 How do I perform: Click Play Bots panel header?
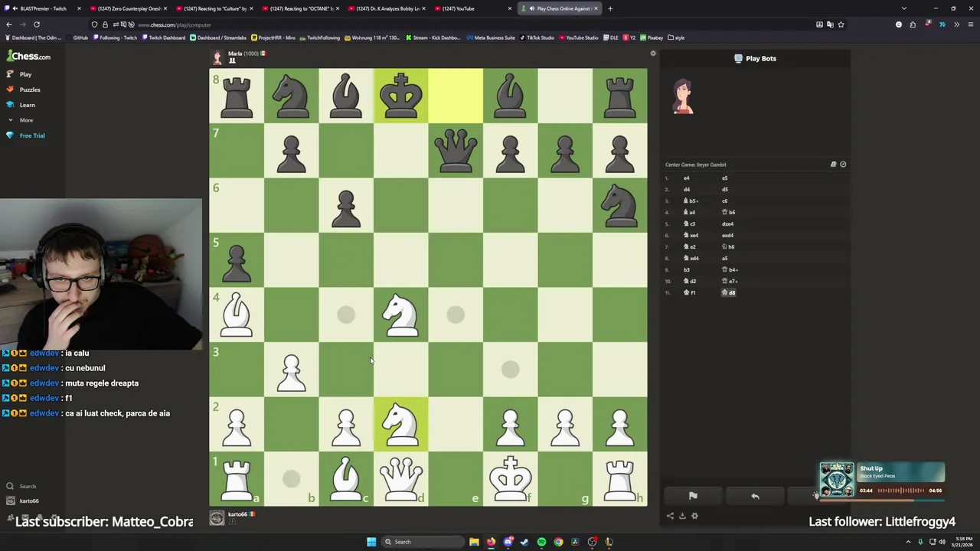755,58
